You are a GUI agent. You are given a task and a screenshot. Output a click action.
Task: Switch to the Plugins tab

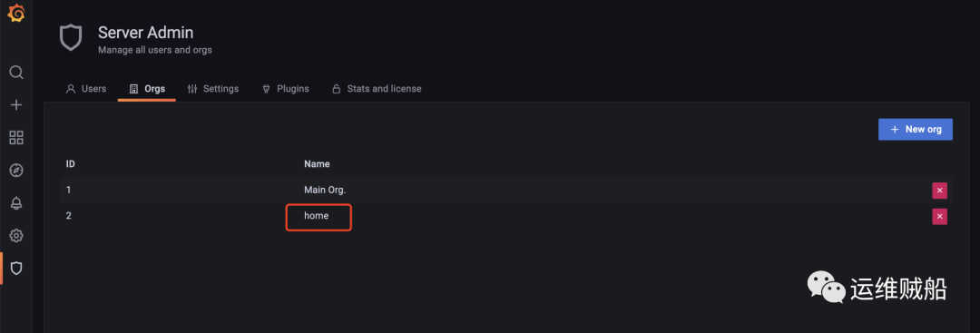[285, 89]
